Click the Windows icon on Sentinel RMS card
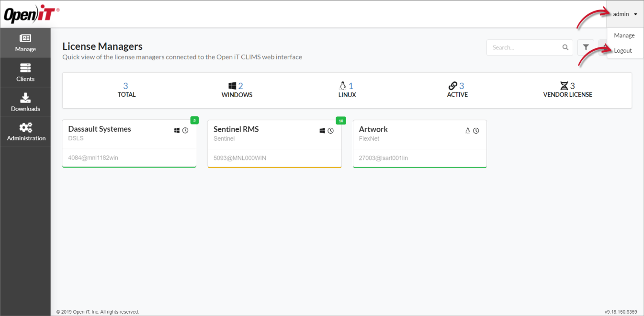Screen dimensions: 644x316 pos(322,131)
